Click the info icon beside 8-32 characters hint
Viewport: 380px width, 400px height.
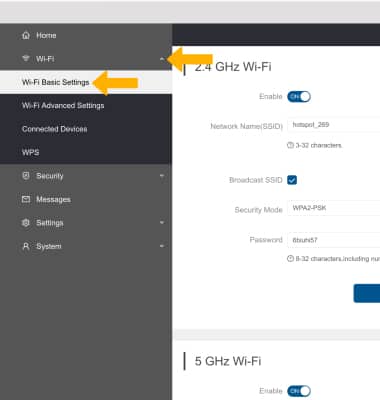click(x=290, y=258)
